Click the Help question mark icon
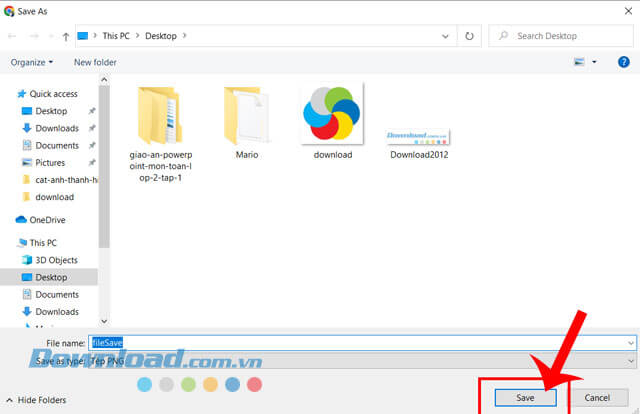 (x=623, y=62)
